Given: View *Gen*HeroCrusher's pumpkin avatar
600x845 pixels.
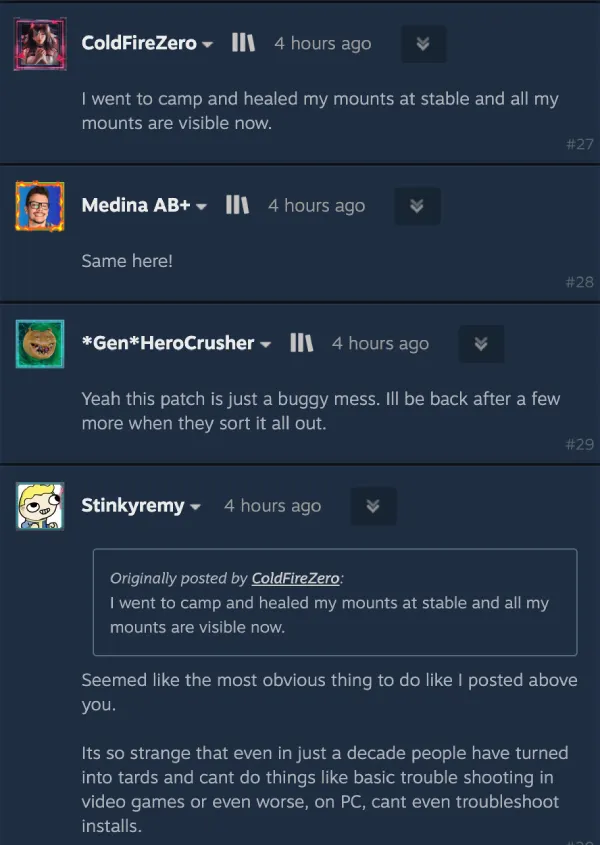Looking at the screenshot, I should [x=40, y=344].
